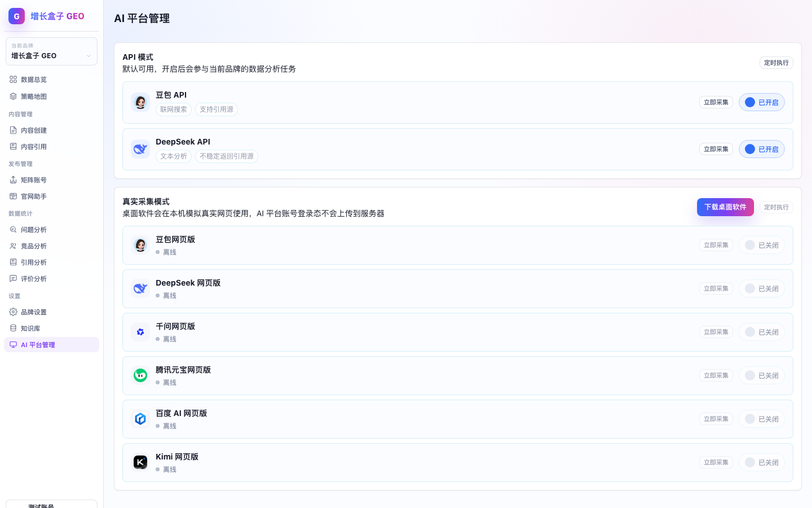812x508 pixels.
Task: Click the AI 平台管理 page heading
Action: [x=142, y=18]
